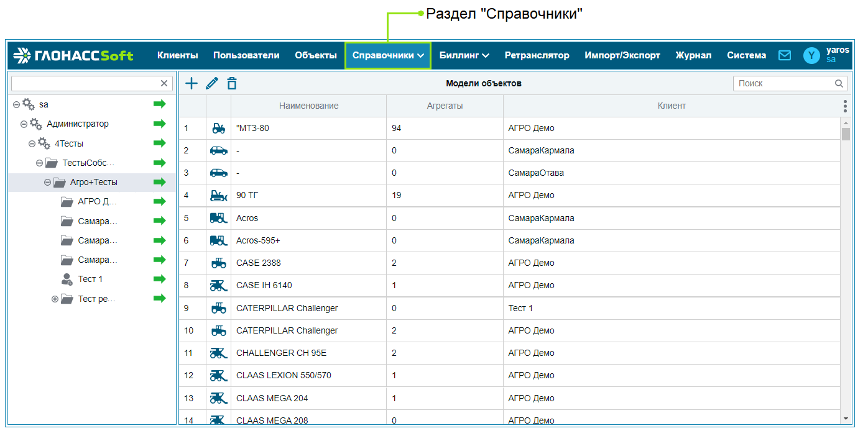Expand the Тест ре... folder node
868x436 pixels.
pos(55,299)
